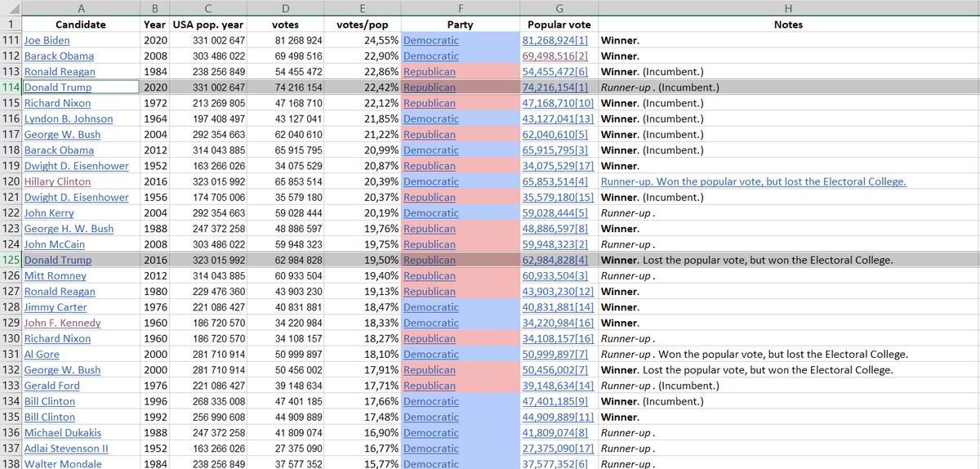Open Joe Biden candidate link
The width and height of the screenshot is (980, 469).
point(47,40)
